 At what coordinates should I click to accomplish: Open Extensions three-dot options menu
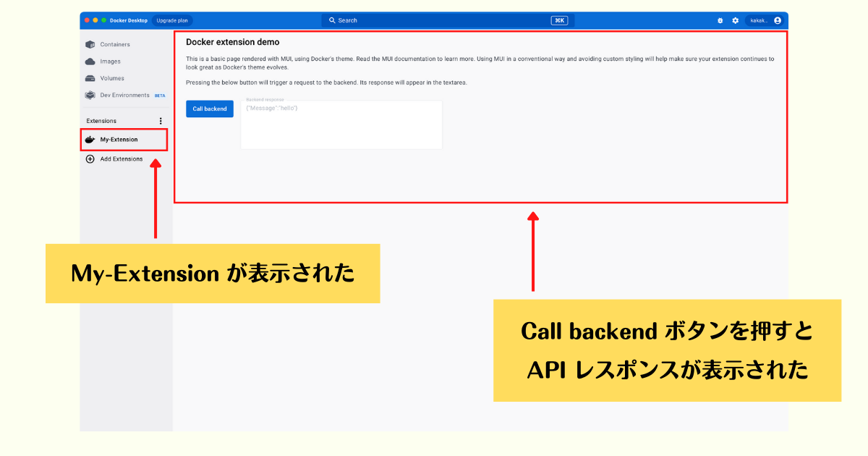pyautogui.click(x=161, y=121)
